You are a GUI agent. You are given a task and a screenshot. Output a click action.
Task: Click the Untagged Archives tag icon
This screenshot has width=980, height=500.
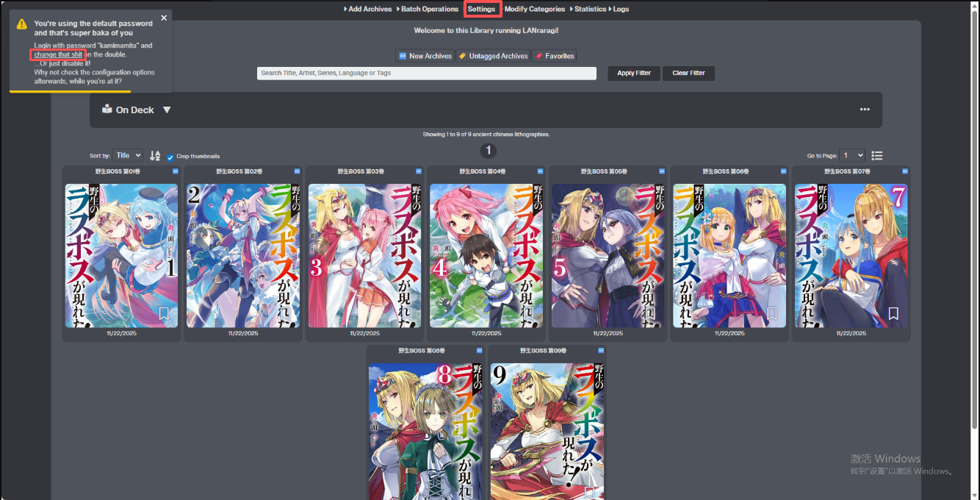(x=461, y=56)
